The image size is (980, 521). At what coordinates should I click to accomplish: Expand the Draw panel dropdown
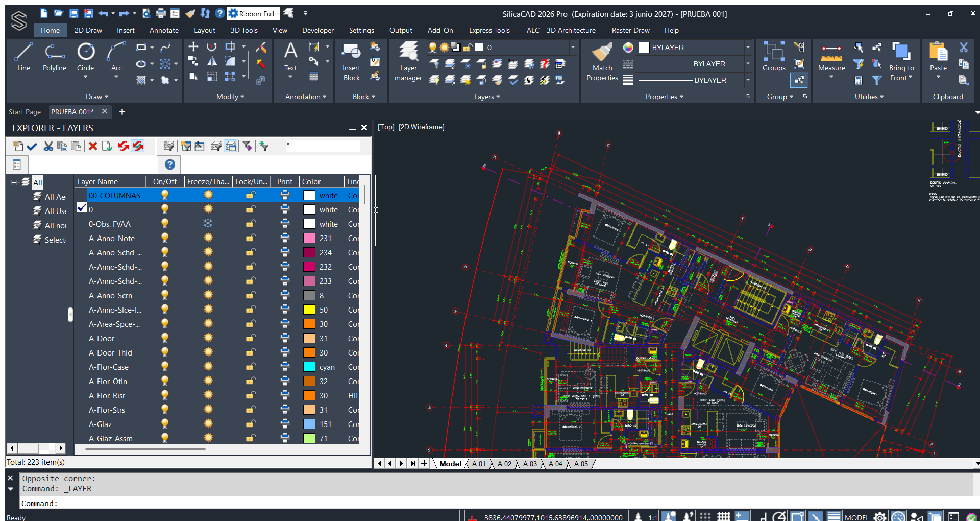click(97, 97)
